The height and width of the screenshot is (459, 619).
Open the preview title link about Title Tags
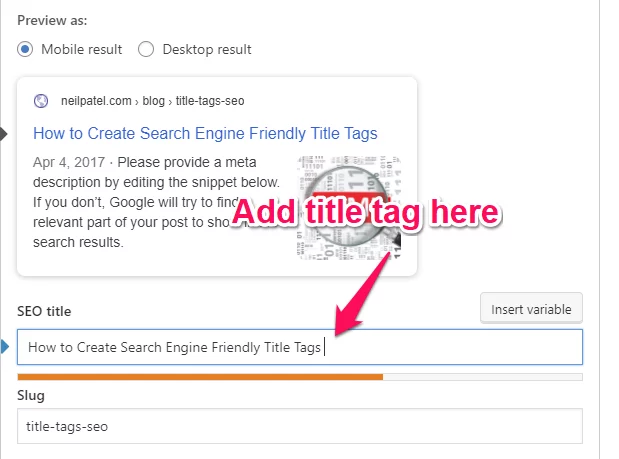[205, 133]
